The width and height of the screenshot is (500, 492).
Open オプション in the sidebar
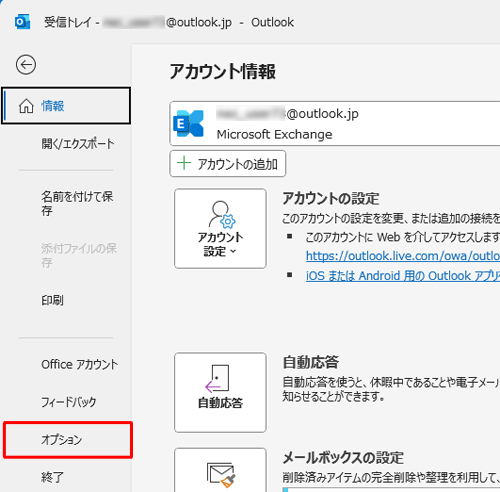(68, 440)
